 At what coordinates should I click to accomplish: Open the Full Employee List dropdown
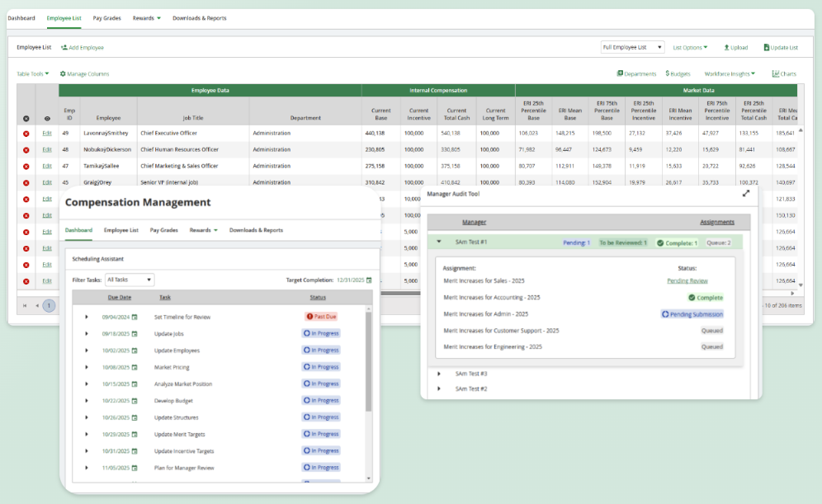(633, 48)
